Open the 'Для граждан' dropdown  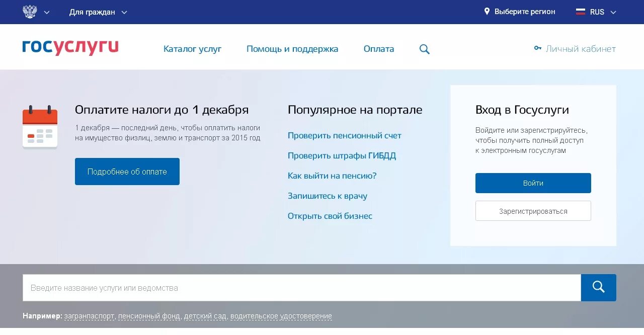(x=98, y=12)
